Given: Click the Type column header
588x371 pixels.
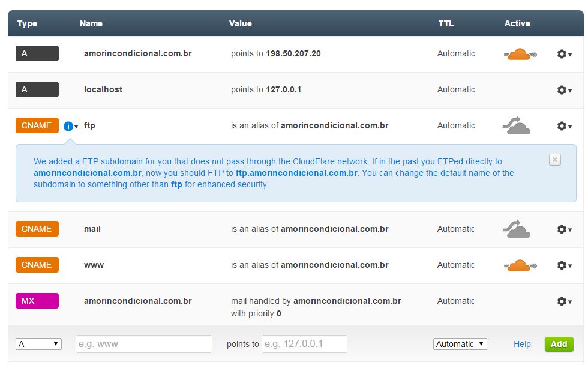Looking at the screenshot, I should coord(28,23).
